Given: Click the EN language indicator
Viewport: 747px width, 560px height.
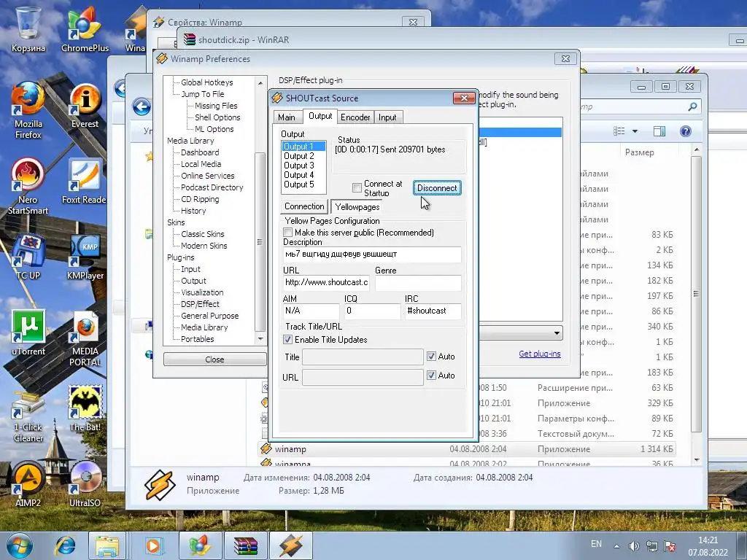Looking at the screenshot, I should point(596,544).
